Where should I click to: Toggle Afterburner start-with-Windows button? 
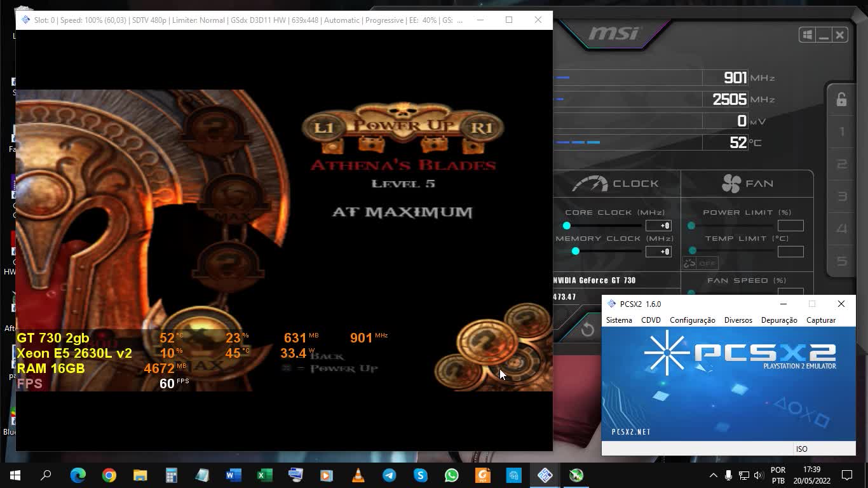[808, 35]
